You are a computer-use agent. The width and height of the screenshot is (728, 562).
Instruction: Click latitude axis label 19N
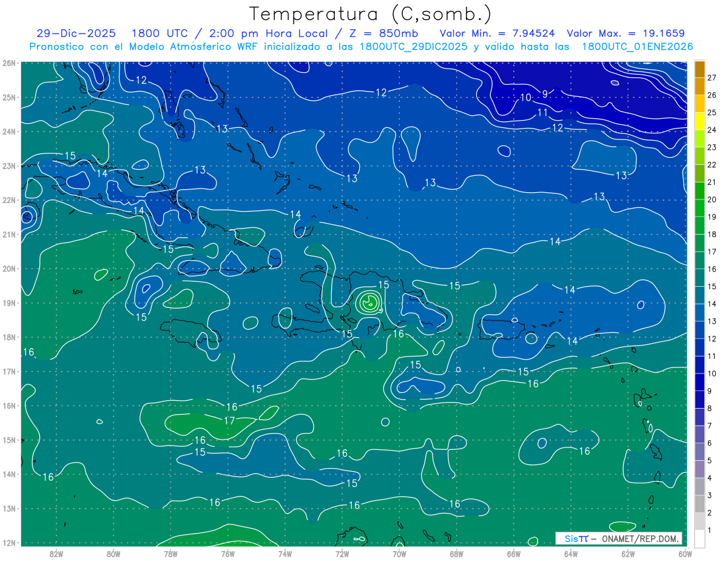[9, 303]
